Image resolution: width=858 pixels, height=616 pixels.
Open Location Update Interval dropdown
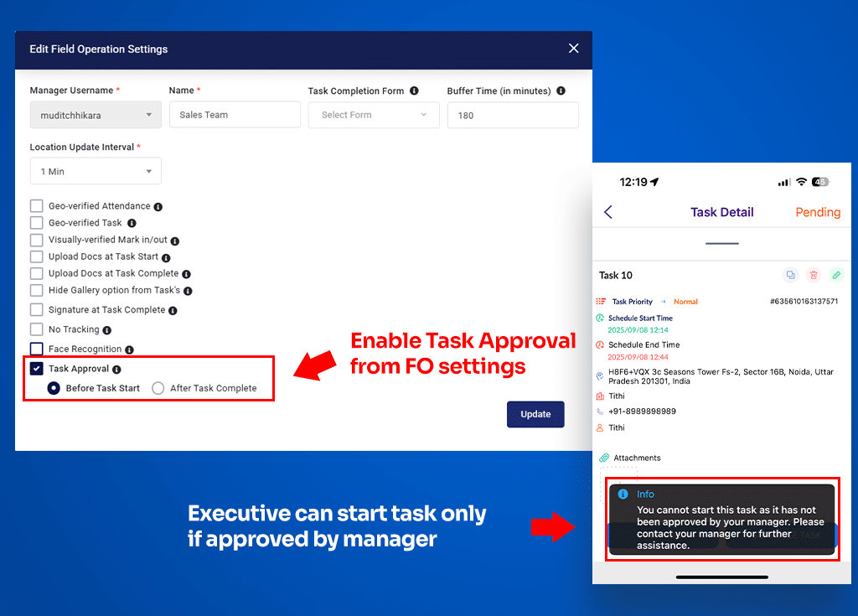coord(96,171)
